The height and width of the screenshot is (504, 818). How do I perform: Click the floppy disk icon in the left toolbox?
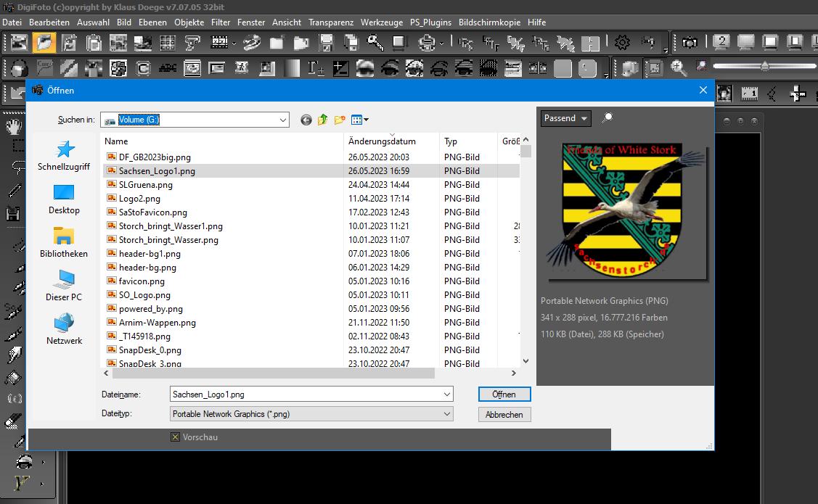click(13, 213)
